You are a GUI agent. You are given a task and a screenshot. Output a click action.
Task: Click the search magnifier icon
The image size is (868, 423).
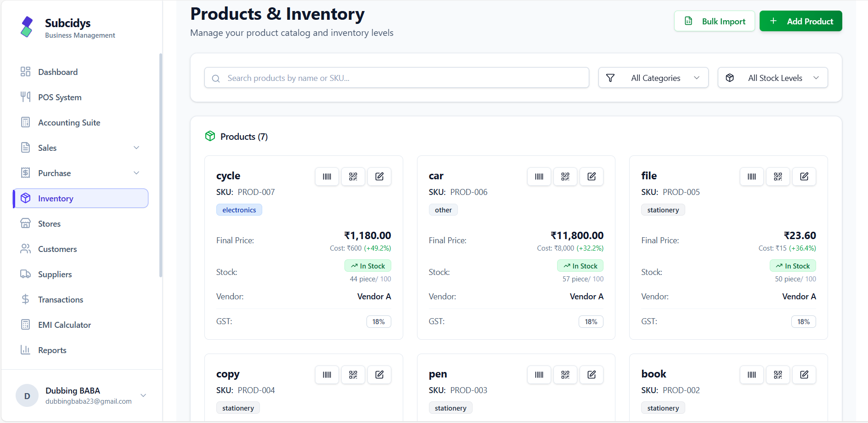click(216, 78)
